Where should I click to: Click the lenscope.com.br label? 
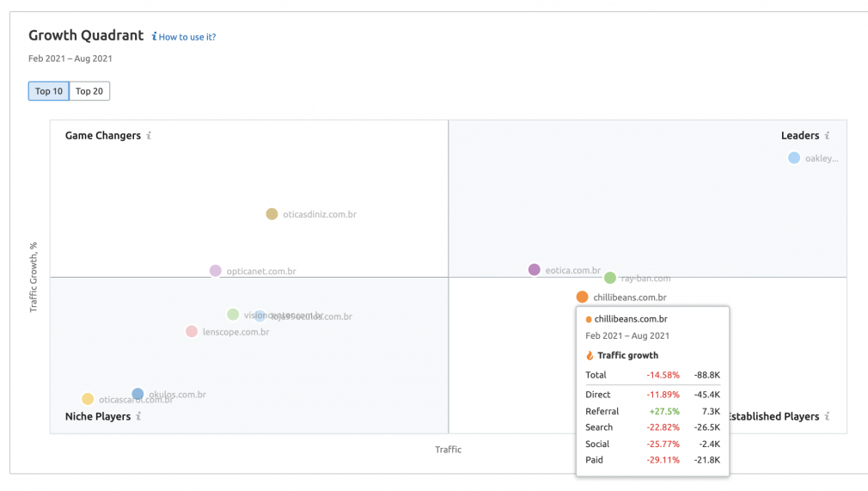(235, 332)
